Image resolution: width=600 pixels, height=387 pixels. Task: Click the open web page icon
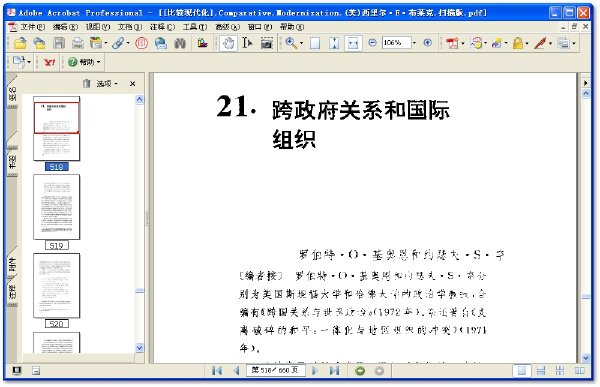tap(39, 43)
